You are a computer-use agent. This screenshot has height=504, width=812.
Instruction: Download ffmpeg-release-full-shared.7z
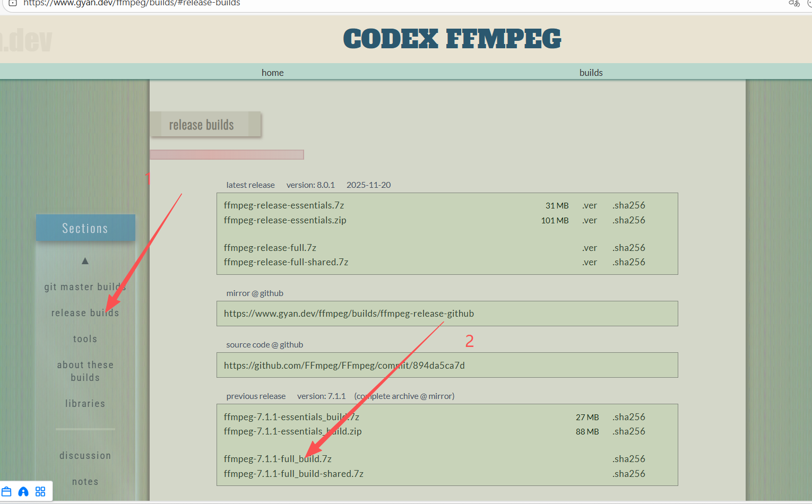(286, 262)
